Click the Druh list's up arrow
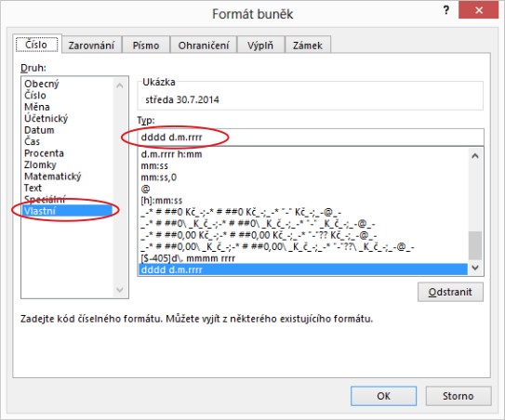 (x=120, y=85)
